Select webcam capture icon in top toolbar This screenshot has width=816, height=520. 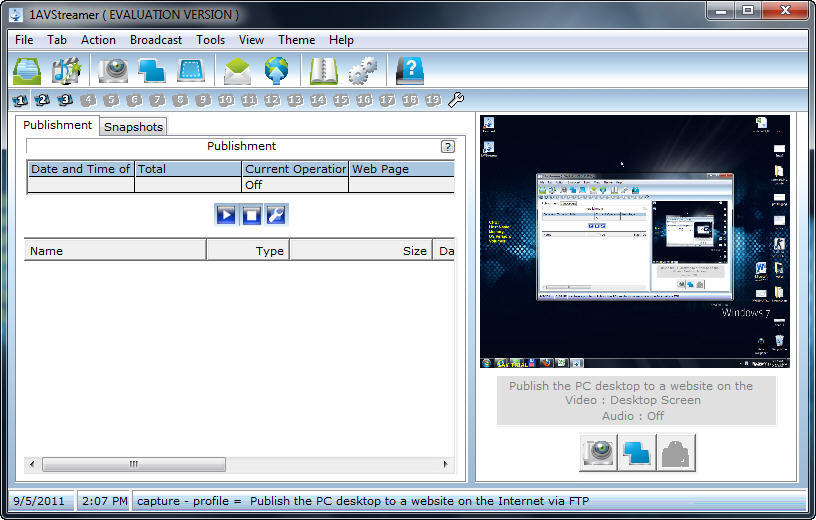[113, 70]
